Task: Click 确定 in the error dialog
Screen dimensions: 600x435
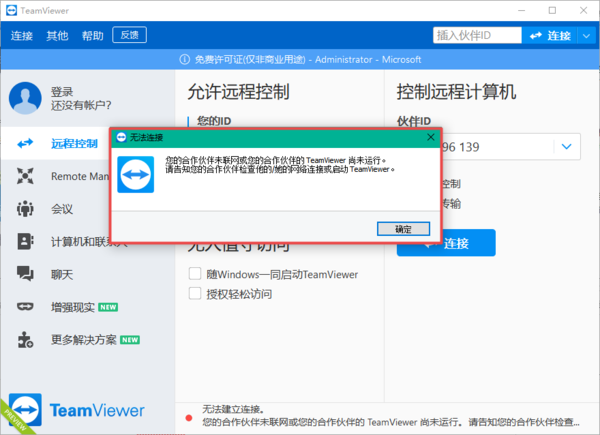Action: (403, 229)
